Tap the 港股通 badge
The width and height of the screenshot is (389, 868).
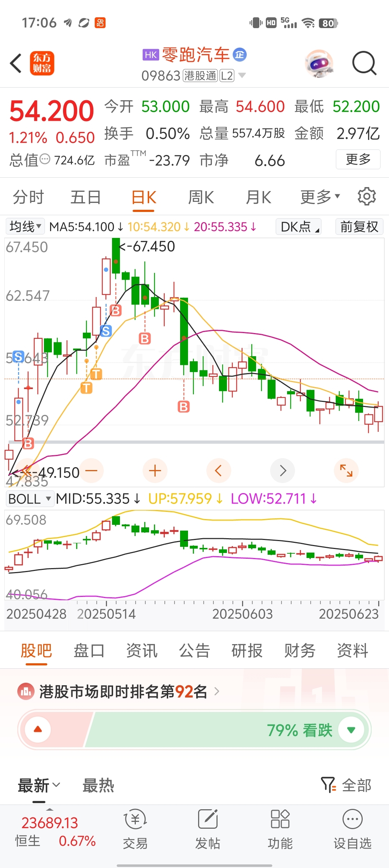coord(200,76)
